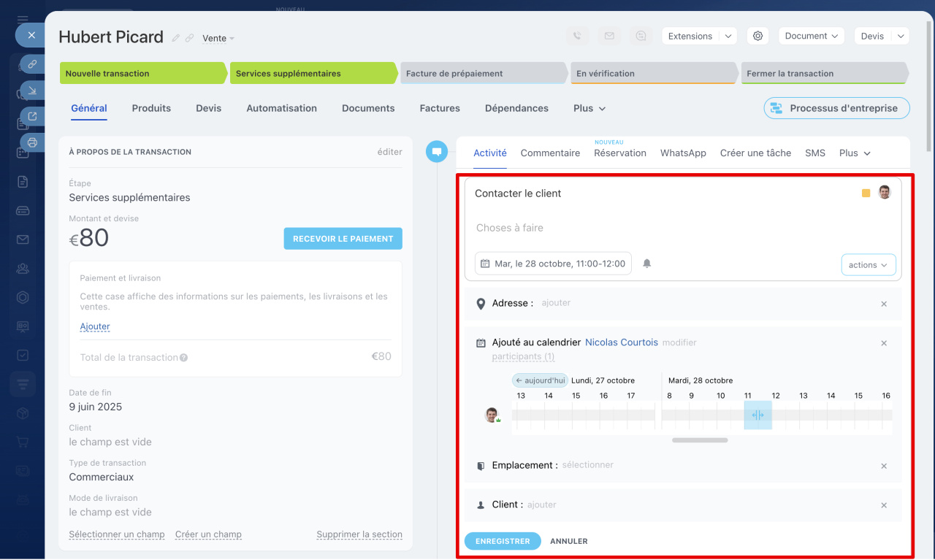
Task: Open the Document dropdown menu
Action: pos(811,36)
